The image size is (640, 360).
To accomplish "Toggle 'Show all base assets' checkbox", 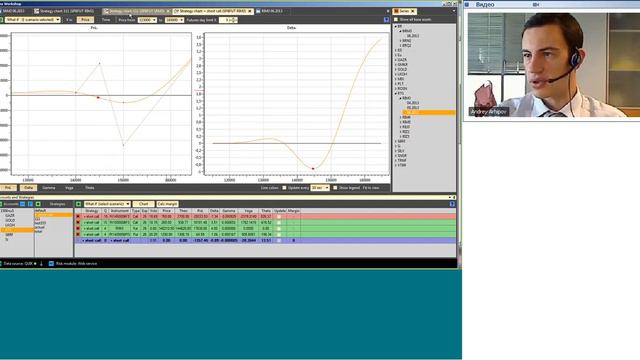I will (x=396, y=19).
